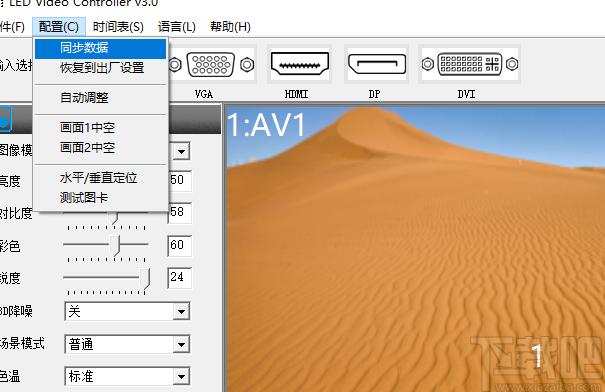
Task: Click the contrast value field showing 58
Action: (180, 213)
